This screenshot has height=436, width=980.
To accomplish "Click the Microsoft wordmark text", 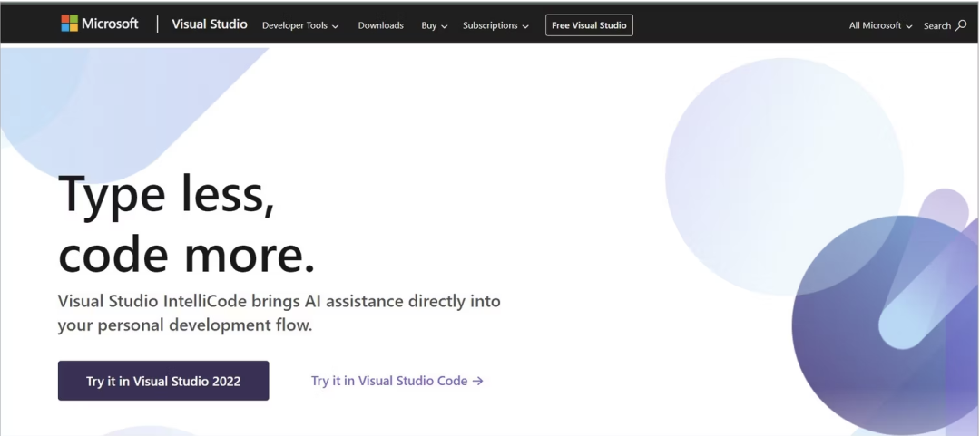I will point(110,24).
